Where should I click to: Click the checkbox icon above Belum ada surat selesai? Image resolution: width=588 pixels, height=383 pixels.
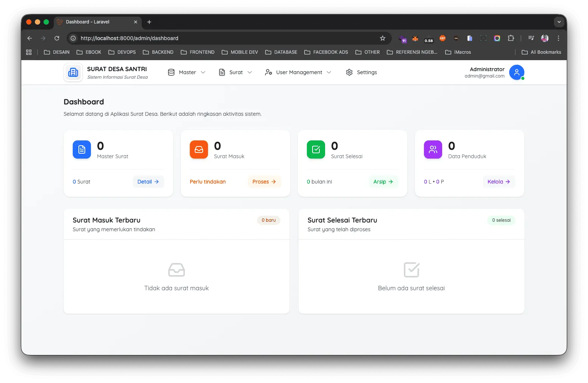pos(411,270)
